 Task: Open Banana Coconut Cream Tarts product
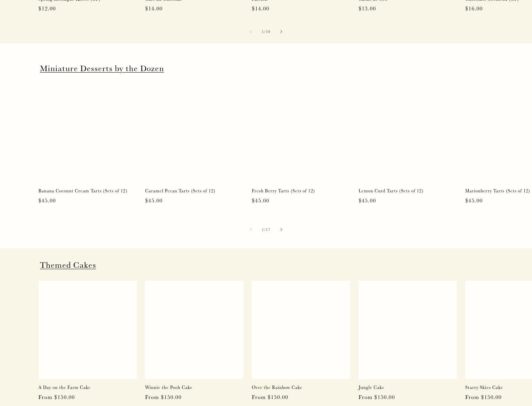pyautogui.click(x=82, y=191)
